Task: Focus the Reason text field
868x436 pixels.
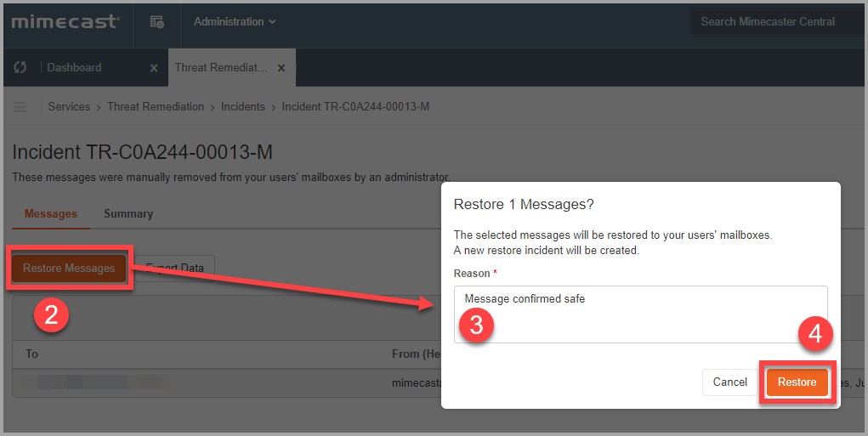Action: point(640,314)
